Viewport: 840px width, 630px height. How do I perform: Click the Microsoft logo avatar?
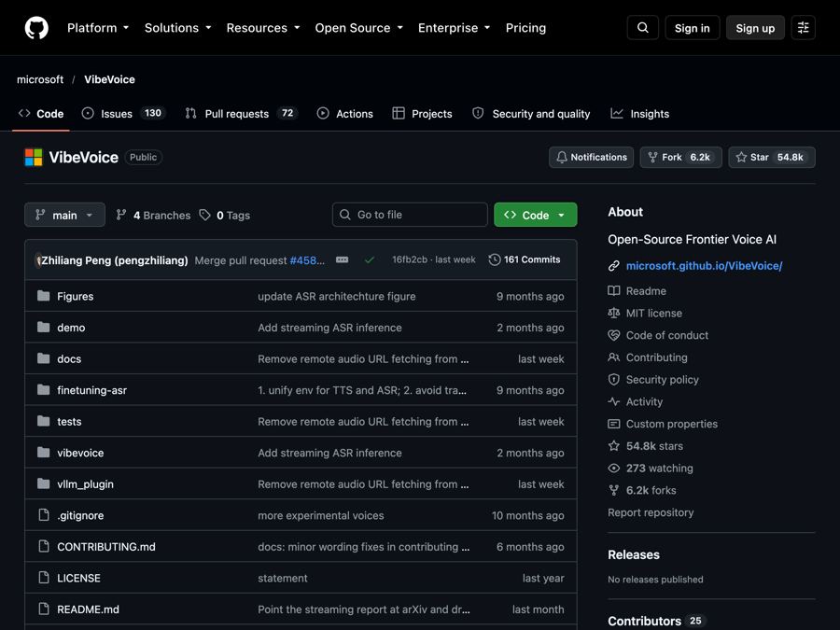(34, 157)
